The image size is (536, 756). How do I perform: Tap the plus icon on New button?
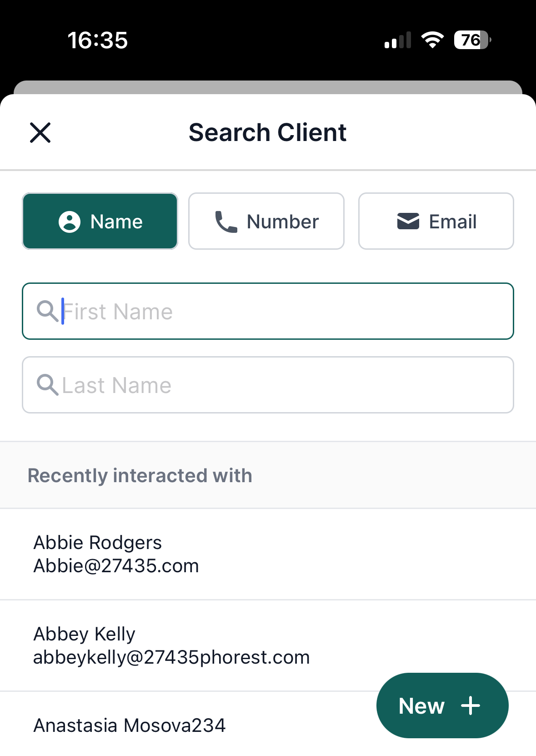tap(471, 706)
